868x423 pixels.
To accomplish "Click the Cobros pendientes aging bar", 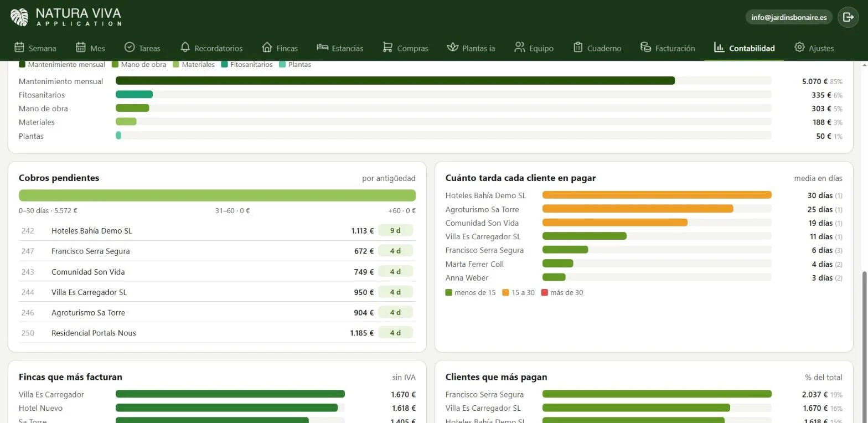I will coord(217,195).
